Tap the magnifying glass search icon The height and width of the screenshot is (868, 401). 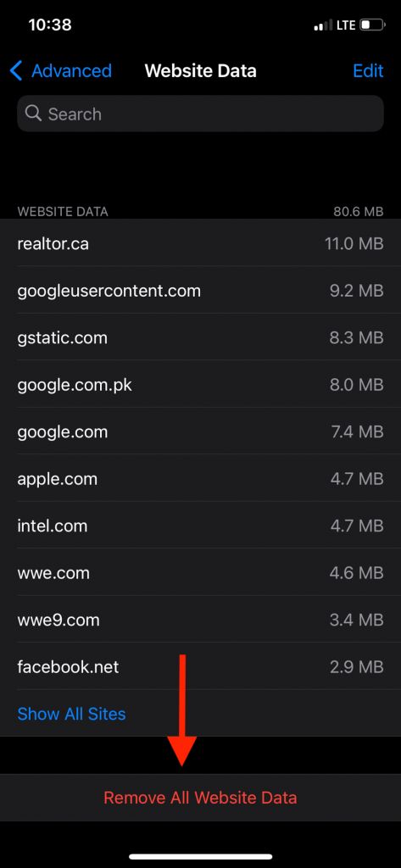pos(33,114)
